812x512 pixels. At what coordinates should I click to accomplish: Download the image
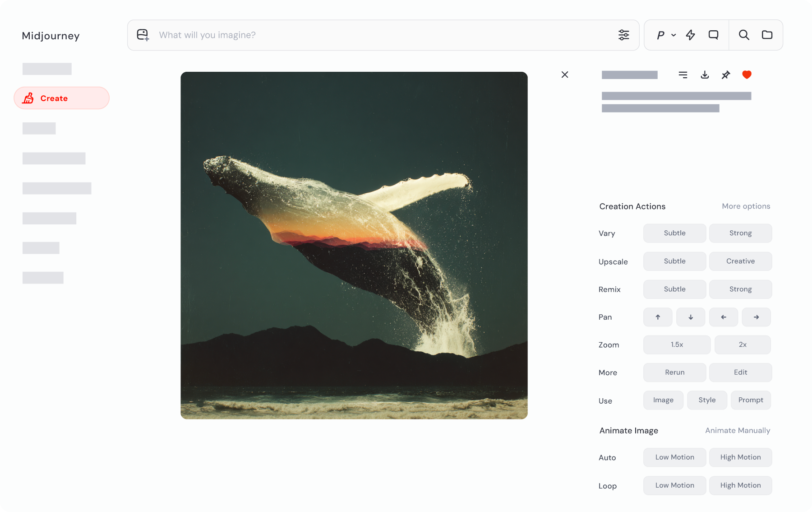coord(705,75)
